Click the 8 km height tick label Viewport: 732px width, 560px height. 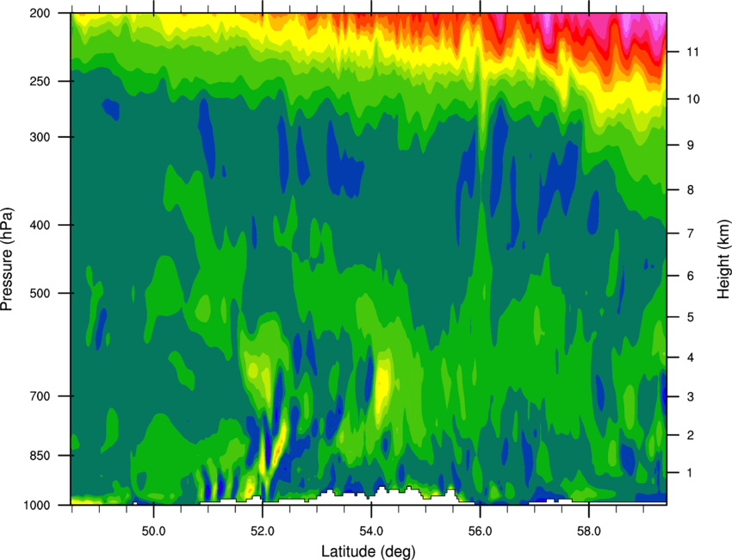coord(690,190)
